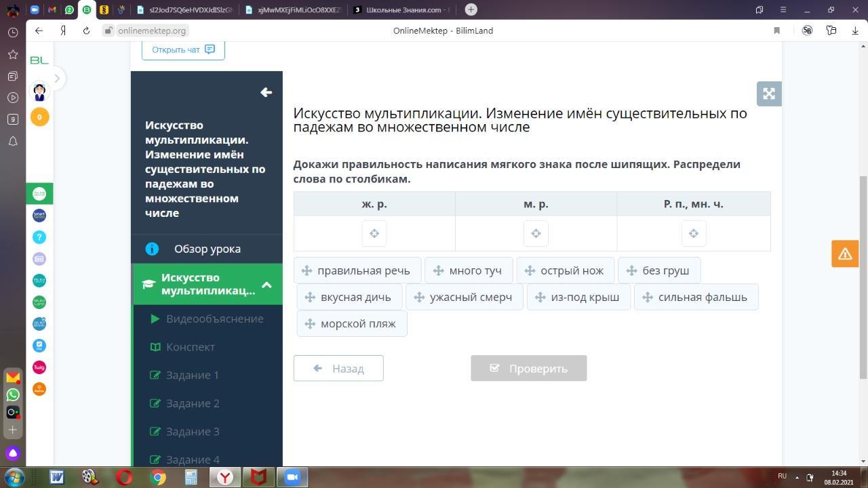Viewport: 868px width, 488px height.
Task: Select the word chip ужасный смерч
Action: click(x=465, y=297)
